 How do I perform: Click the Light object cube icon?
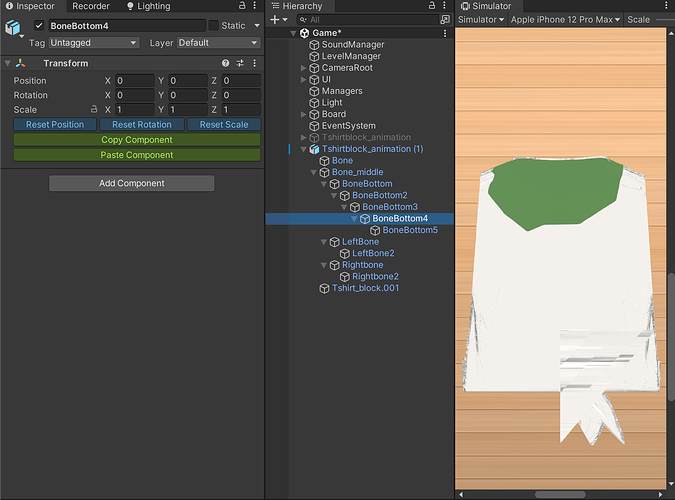(314, 103)
